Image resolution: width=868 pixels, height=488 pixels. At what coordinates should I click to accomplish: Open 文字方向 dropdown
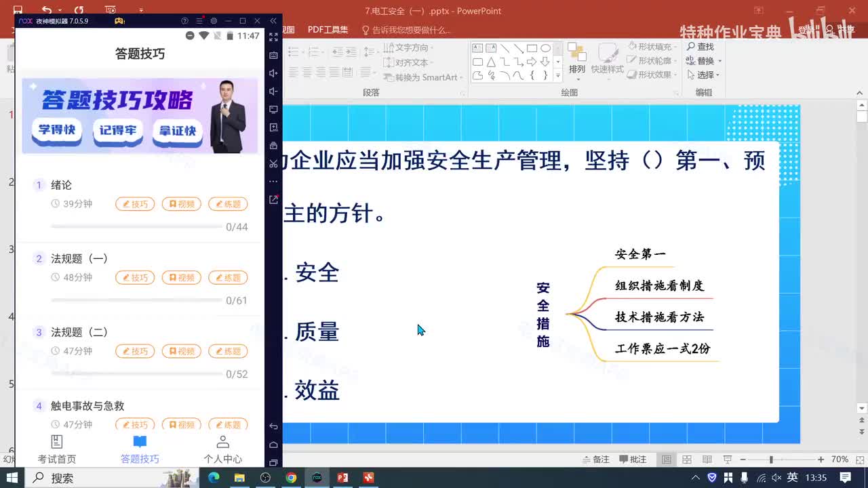point(409,48)
